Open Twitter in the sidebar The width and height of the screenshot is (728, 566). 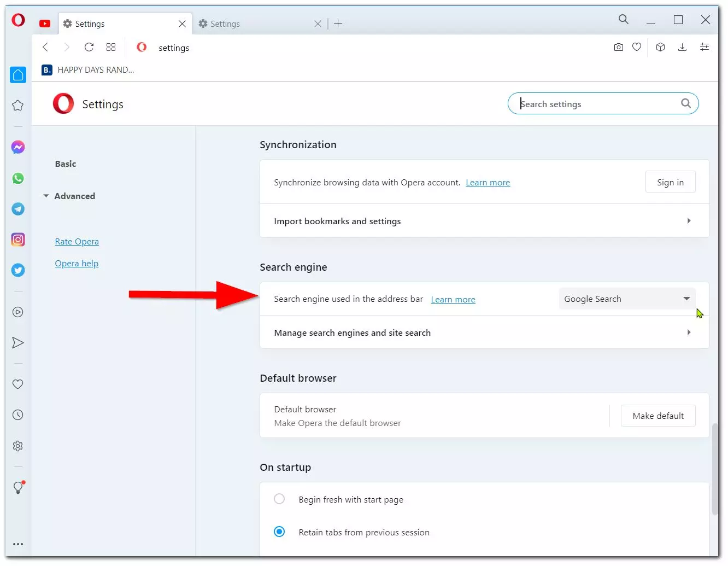[18, 270]
